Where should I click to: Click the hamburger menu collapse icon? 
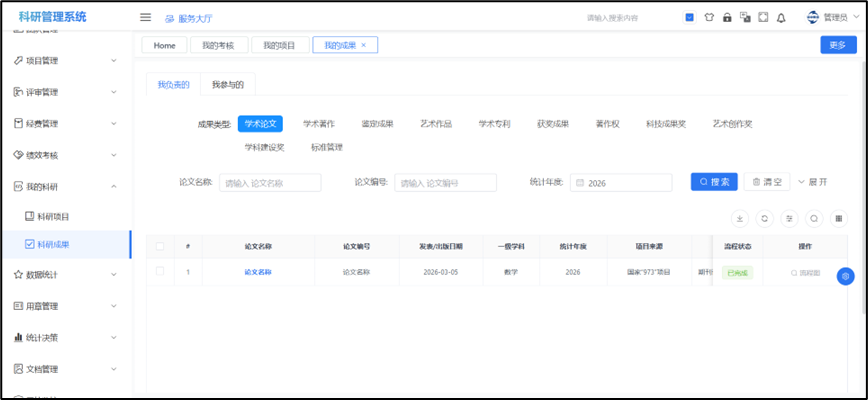pos(145,17)
